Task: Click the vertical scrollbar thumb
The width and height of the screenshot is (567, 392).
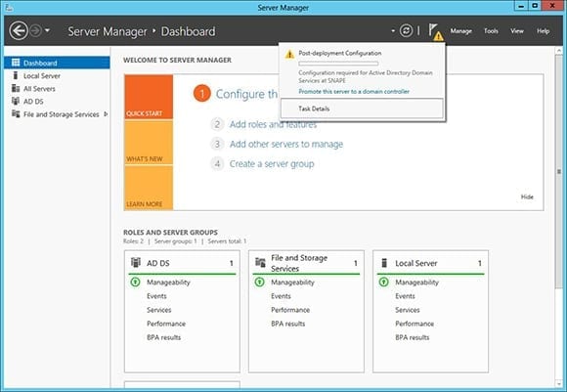Action: (x=559, y=172)
